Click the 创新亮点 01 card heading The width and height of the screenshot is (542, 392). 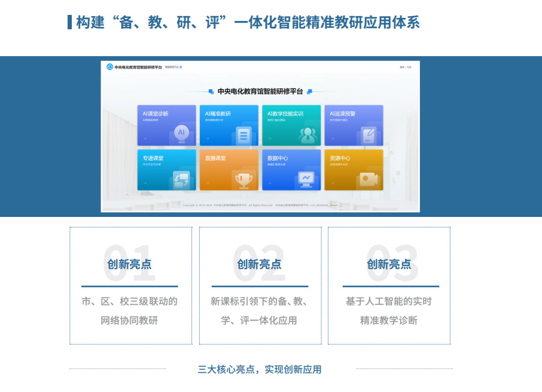tap(130, 264)
